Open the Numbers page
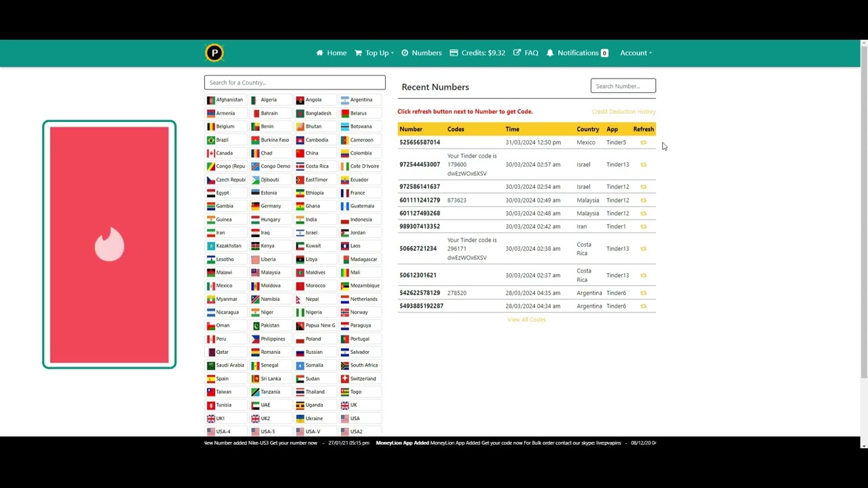Viewport: 868px width, 488px height. (x=421, y=53)
